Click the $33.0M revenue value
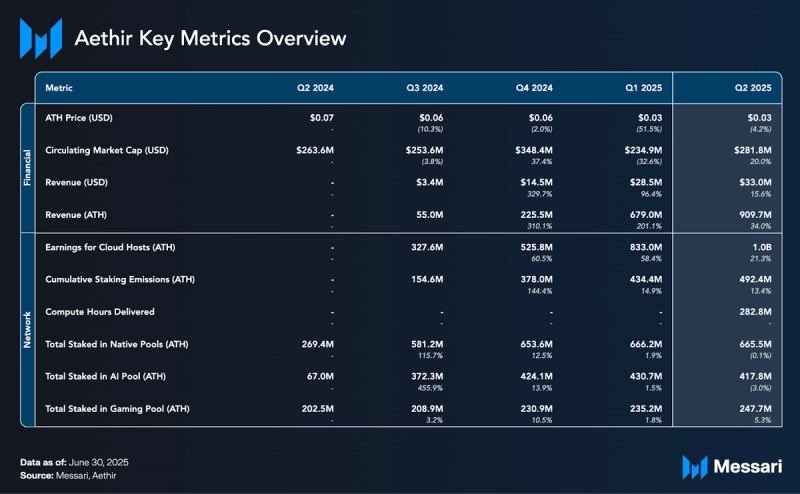Image resolution: width=800 pixels, height=494 pixels. tap(756, 182)
